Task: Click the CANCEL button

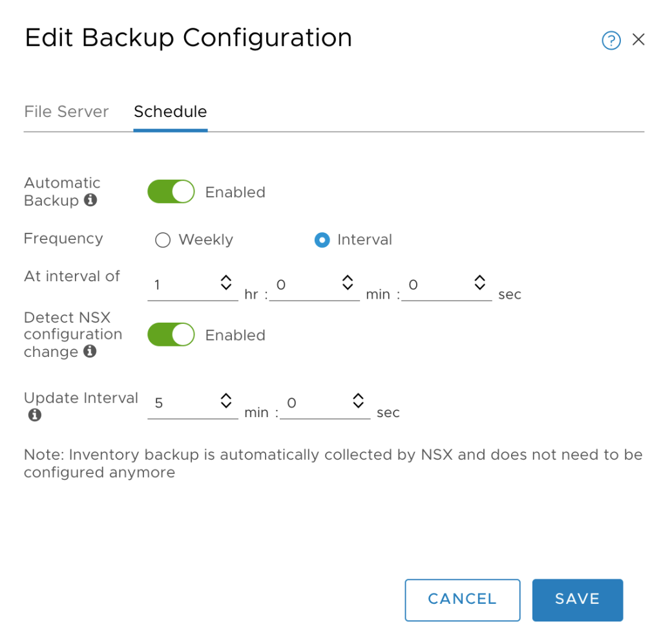Action: (x=462, y=599)
